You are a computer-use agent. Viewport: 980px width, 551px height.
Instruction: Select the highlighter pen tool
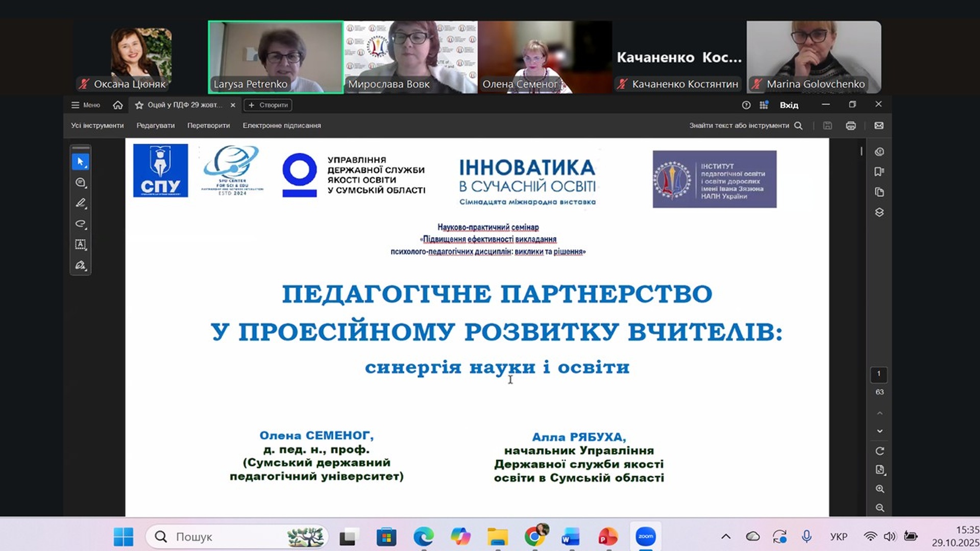click(80, 203)
